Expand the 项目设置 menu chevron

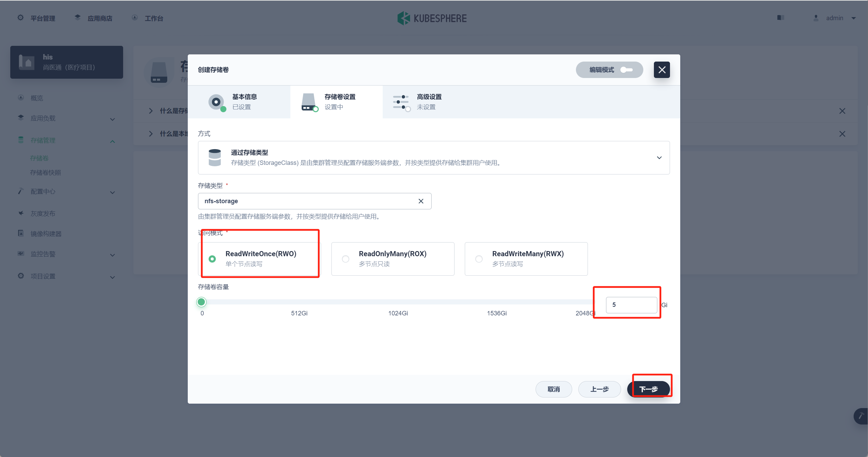click(113, 277)
